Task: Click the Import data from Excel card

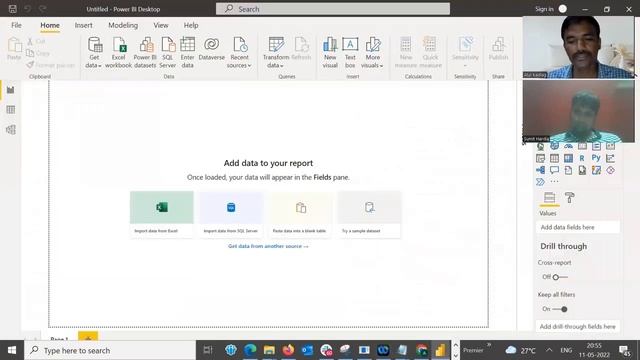Action: (x=162, y=214)
